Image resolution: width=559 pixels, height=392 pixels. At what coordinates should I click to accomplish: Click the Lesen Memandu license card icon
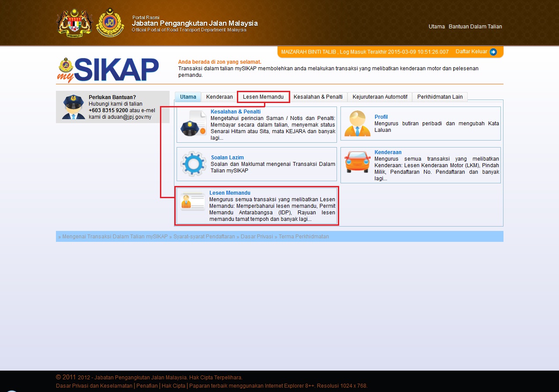[x=192, y=202]
